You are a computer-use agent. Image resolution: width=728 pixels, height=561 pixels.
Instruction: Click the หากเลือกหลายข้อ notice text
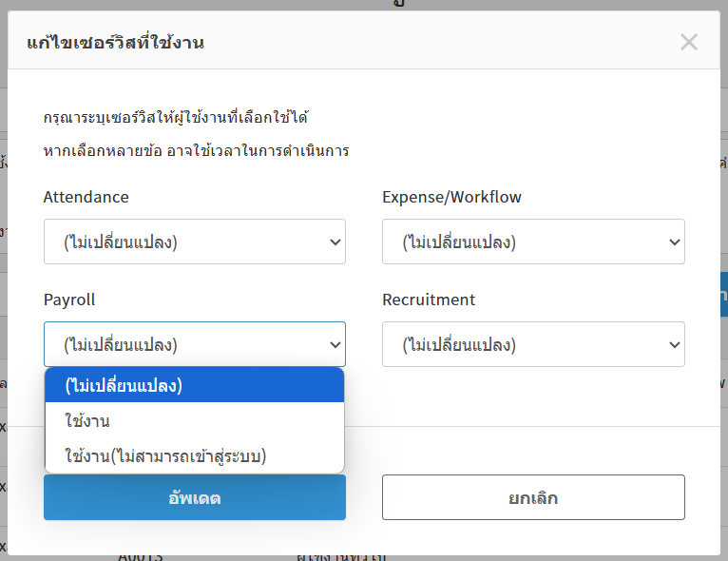pos(197,150)
